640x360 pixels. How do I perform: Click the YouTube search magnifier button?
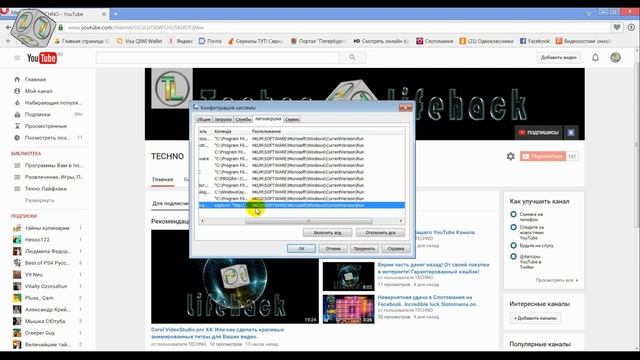pyautogui.click(x=352, y=58)
